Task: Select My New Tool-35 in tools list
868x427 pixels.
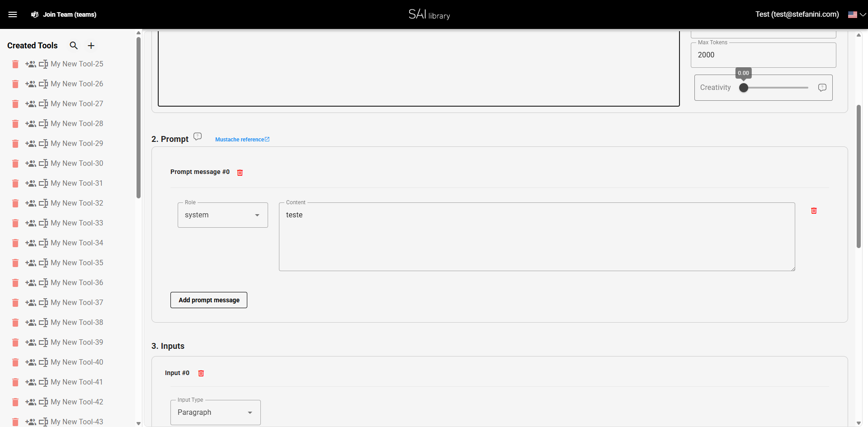Action: coord(77,263)
